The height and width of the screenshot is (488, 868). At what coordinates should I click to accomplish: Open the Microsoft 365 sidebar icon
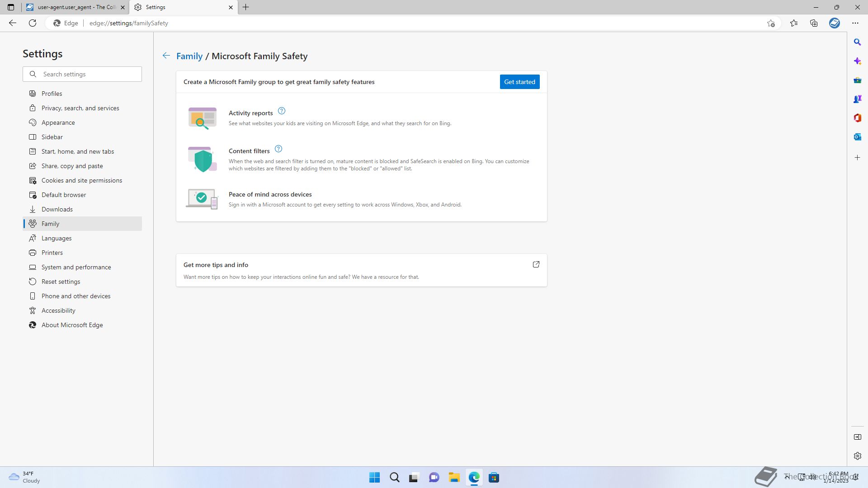point(857,118)
